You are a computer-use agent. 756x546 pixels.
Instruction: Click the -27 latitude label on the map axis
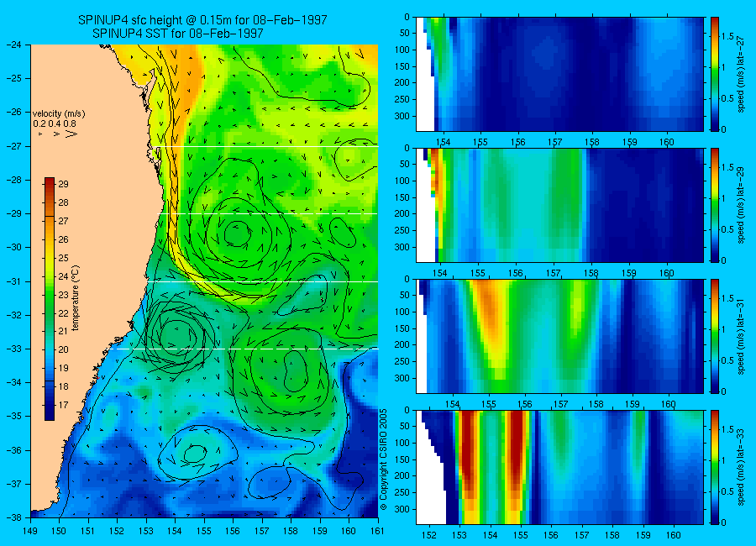(x=14, y=146)
